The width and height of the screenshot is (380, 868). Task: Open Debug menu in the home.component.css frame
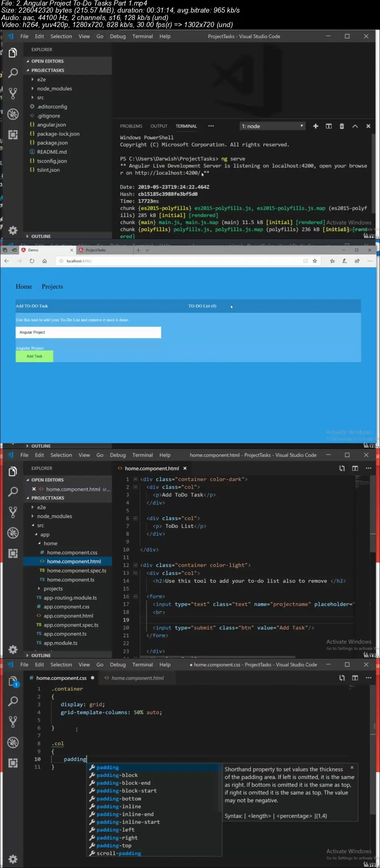click(118, 665)
